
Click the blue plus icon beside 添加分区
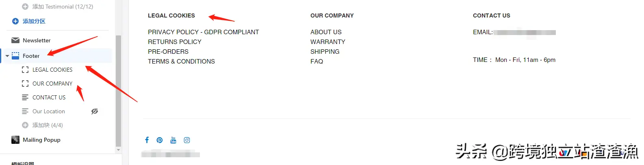pyautogui.click(x=15, y=21)
